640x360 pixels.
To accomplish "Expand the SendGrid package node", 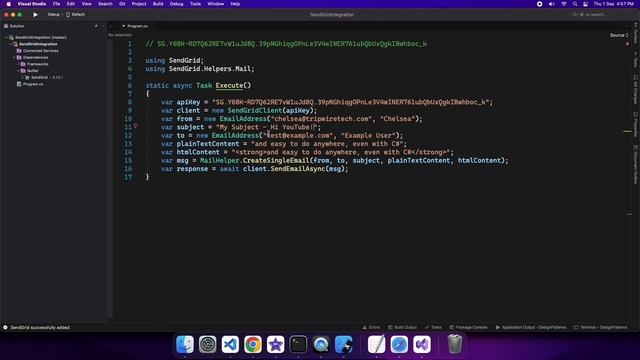I will (x=23, y=78).
